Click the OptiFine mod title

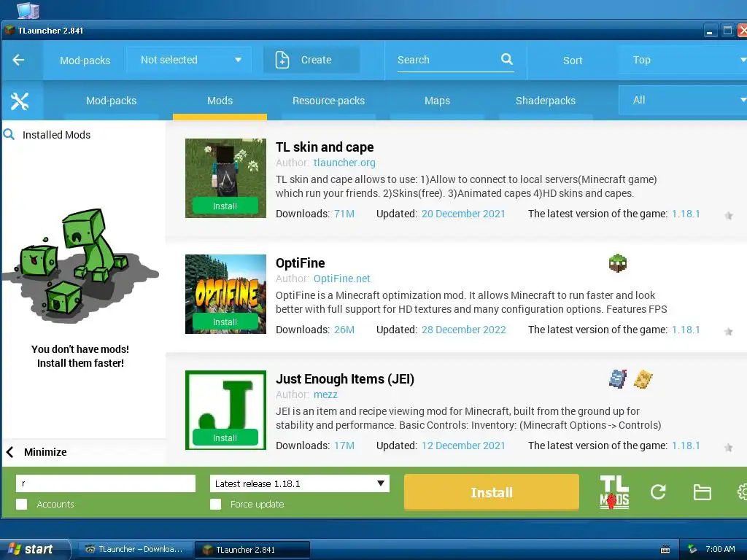pyautogui.click(x=300, y=262)
